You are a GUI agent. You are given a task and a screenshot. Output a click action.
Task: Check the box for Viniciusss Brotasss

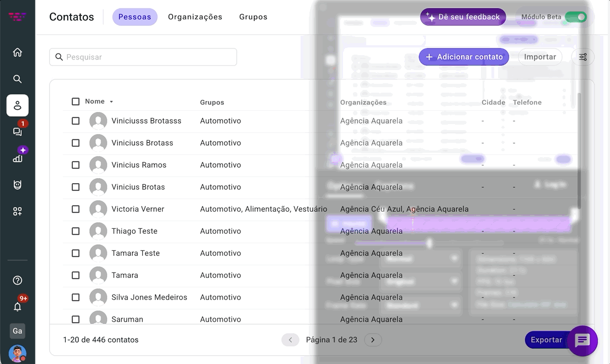[76, 121]
